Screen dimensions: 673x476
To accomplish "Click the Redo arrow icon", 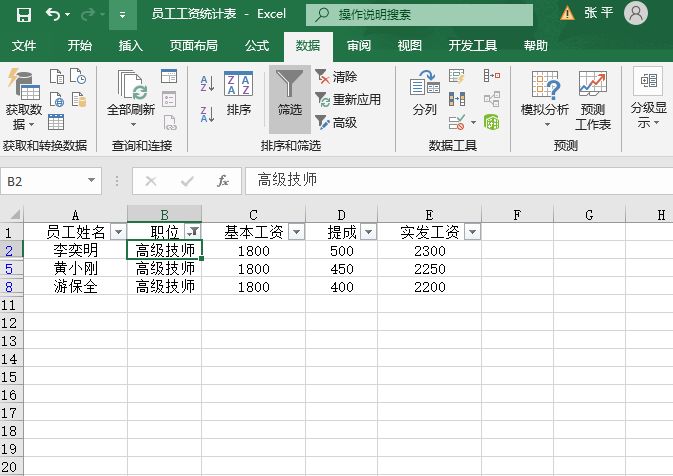I will tap(88, 15).
